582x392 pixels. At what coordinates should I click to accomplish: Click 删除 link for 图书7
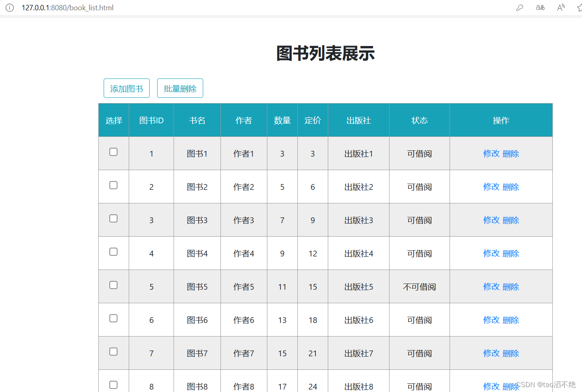click(511, 353)
